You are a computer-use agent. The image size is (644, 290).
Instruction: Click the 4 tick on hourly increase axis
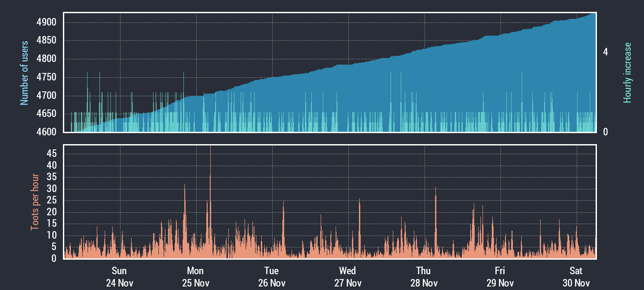tap(605, 52)
